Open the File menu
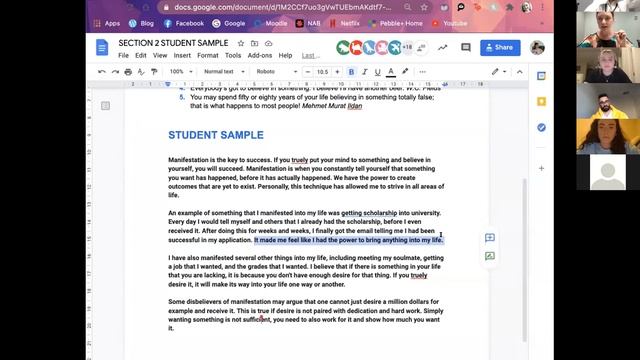 (123, 56)
